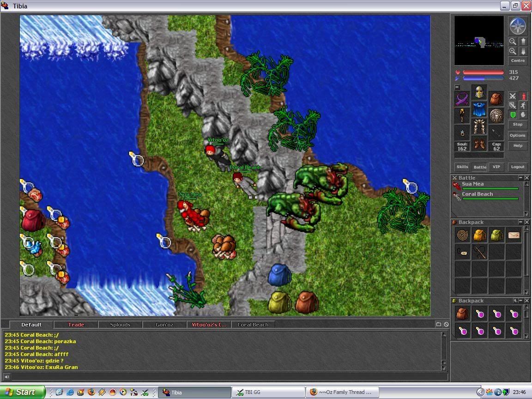Enable offensive fighting mode with crossed swords
Viewport: 532px width, 399px height.
click(513, 97)
